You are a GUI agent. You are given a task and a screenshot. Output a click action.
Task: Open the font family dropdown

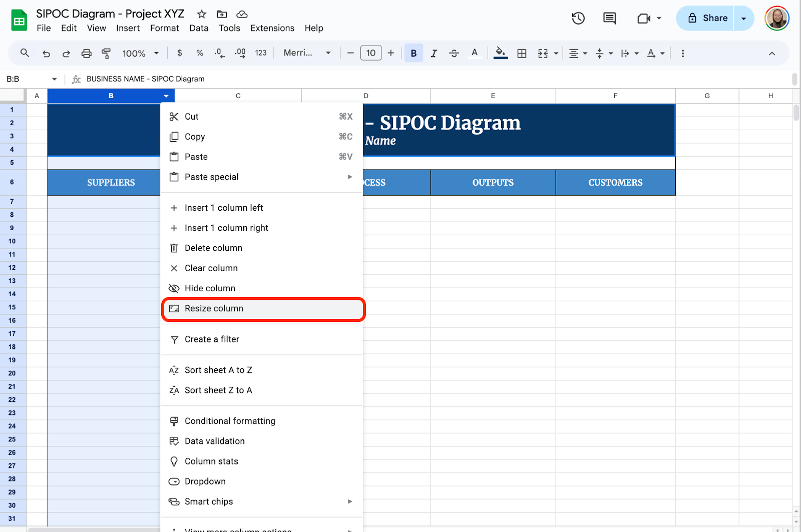pos(307,53)
